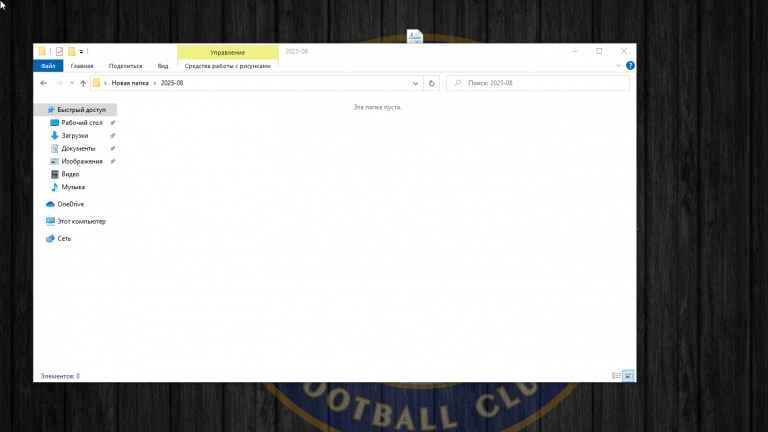Click Новая папка in the address path
The image size is (768, 432).
(130, 83)
